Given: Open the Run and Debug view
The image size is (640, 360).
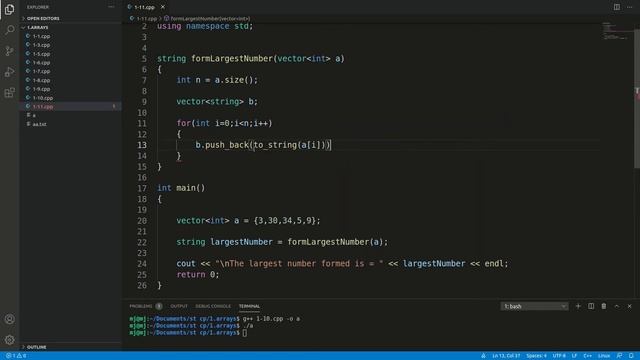Looking at the screenshot, I should pos(9,72).
